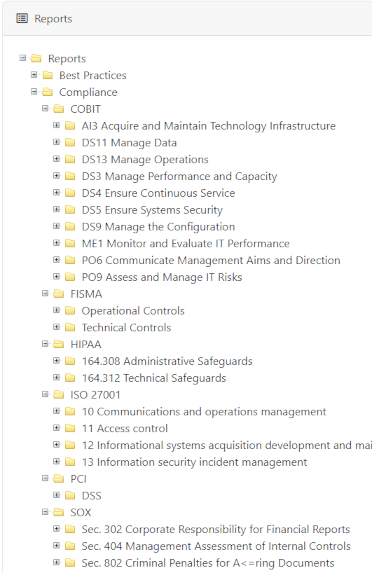This screenshot has height=573, width=372.
Task: Click the SOX folder icon
Action: pyautogui.click(x=58, y=512)
